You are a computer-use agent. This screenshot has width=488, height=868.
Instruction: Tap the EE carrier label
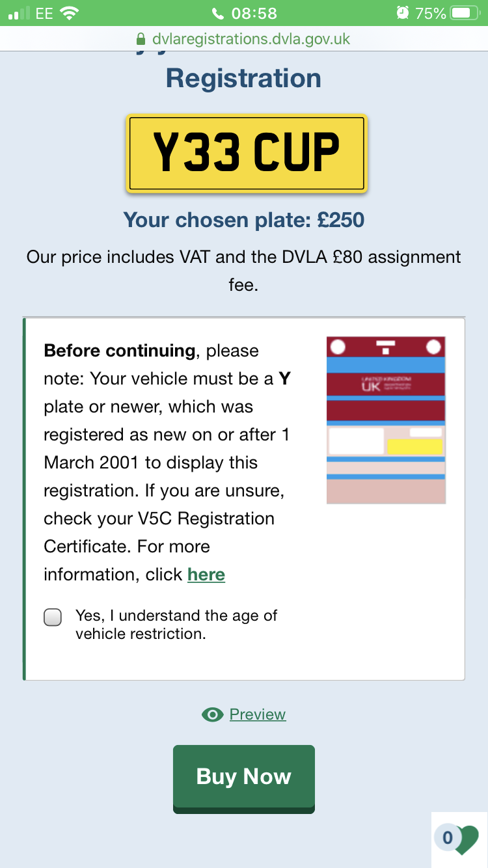tap(44, 13)
